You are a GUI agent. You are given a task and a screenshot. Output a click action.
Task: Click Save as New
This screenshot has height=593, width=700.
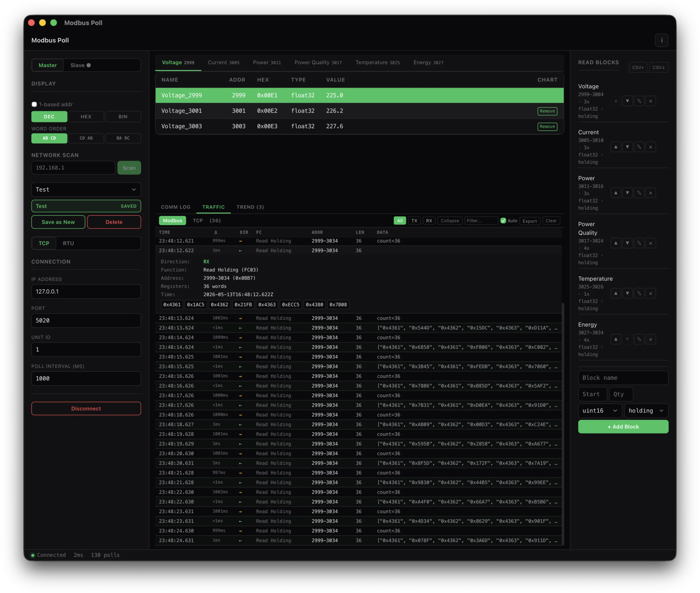58,222
